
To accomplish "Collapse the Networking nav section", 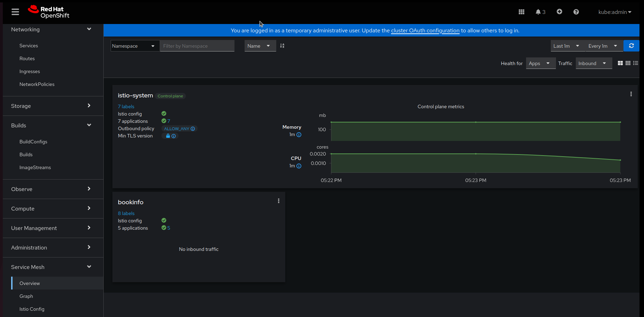I will [53, 30].
